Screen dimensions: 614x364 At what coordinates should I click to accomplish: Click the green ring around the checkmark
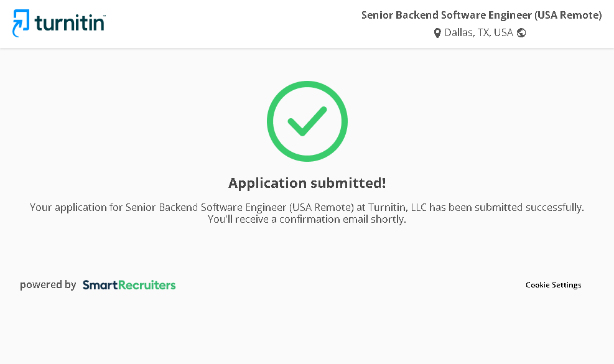pos(271,121)
